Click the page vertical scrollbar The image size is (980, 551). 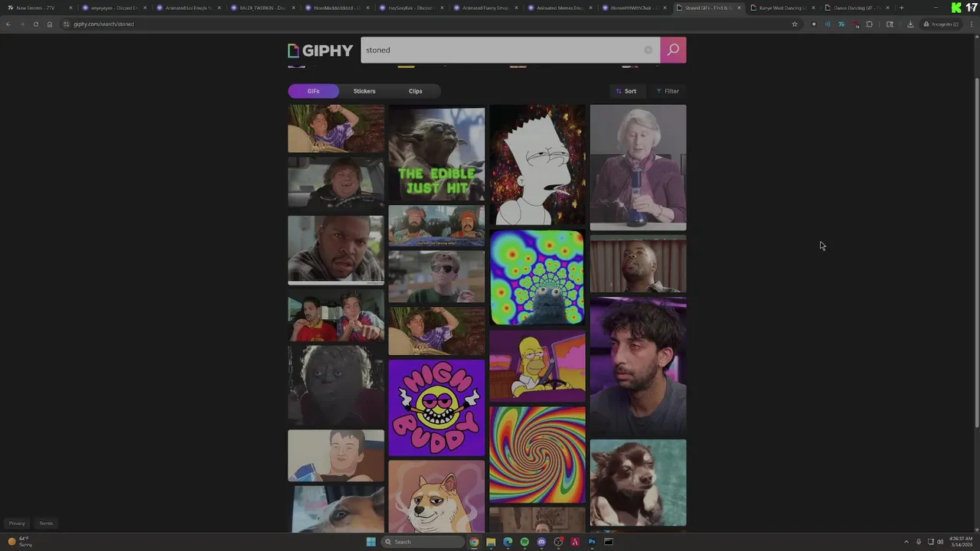tap(976, 253)
